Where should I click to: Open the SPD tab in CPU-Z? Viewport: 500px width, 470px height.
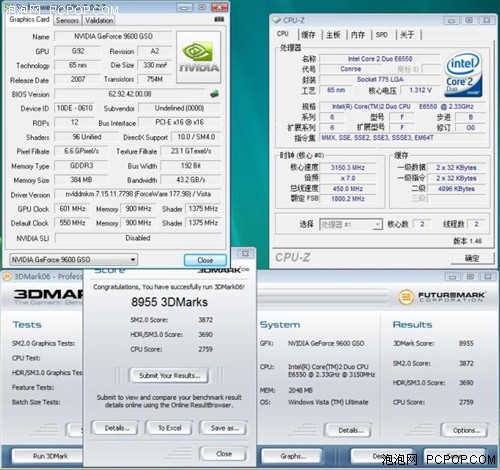pyautogui.click(x=382, y=34)
